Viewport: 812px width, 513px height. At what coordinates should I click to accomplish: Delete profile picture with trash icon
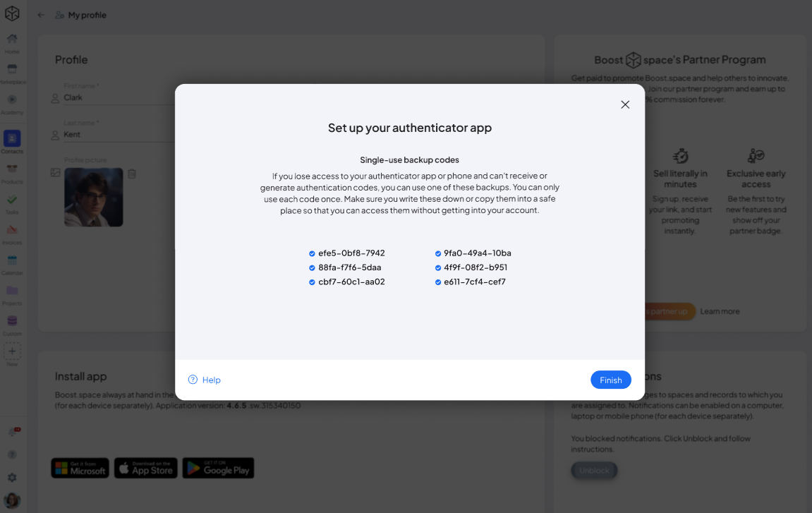(x=132, y=174)
